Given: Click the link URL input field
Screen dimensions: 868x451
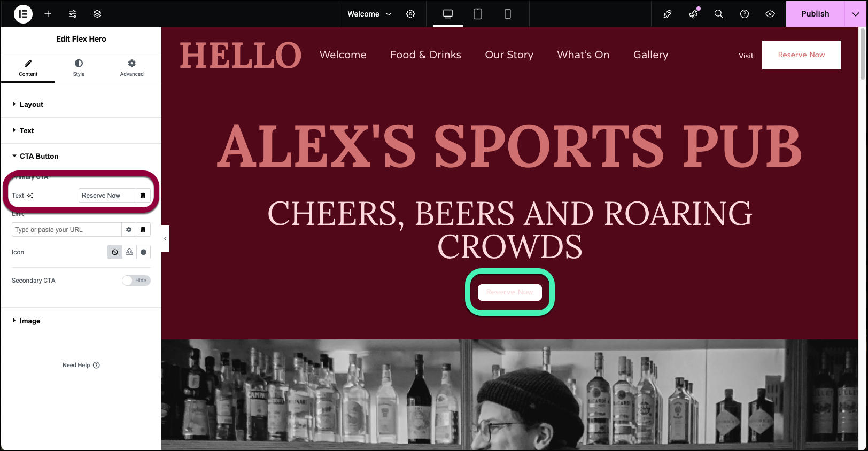Looking at the screenshot, I should pos(67,230).
